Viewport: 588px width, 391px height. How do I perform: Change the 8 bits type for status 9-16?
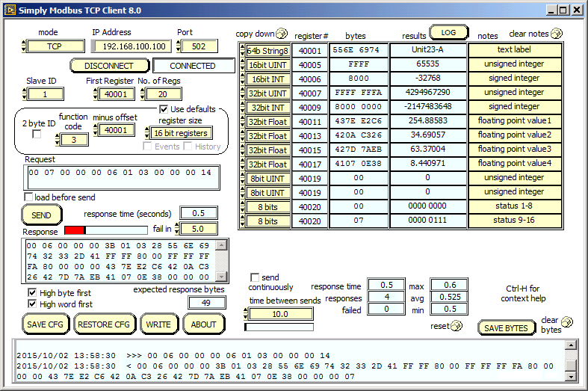coord(267,221)
